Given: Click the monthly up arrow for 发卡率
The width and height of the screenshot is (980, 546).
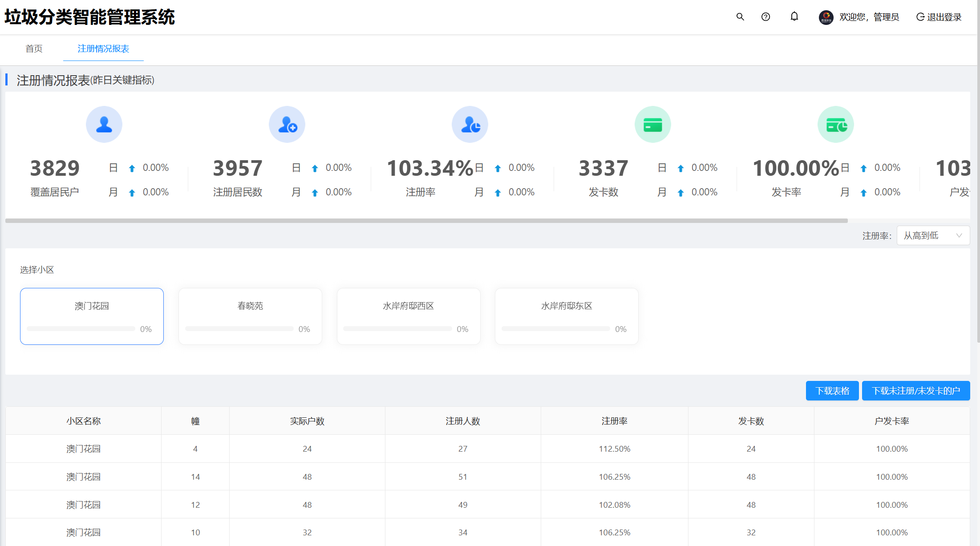Looking at the screenshot, I should pos(863,193).
